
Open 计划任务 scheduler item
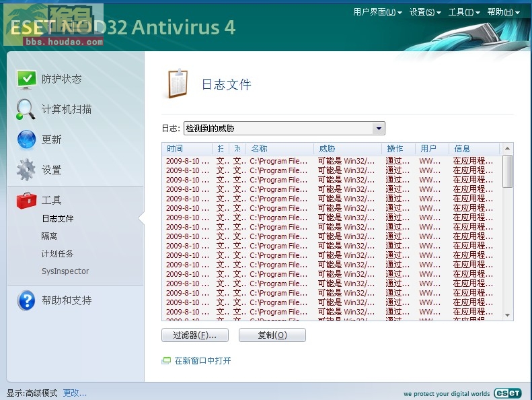57,253
